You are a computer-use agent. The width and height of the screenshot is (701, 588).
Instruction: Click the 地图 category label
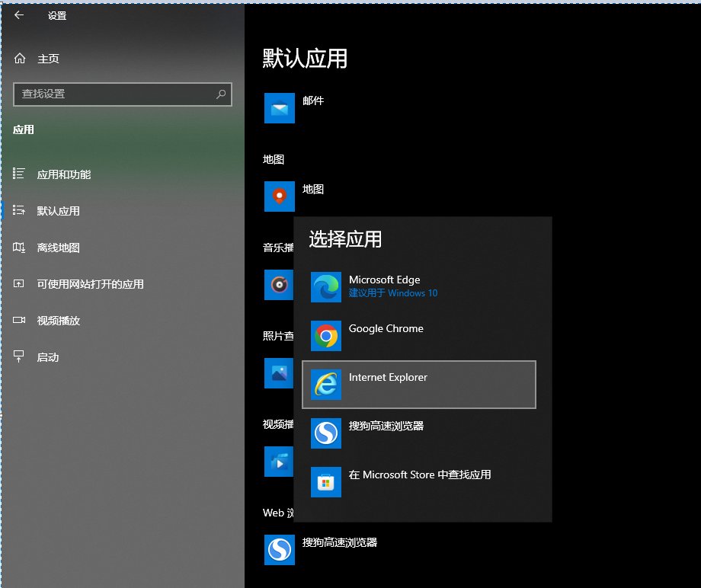(x=273, y=159)
